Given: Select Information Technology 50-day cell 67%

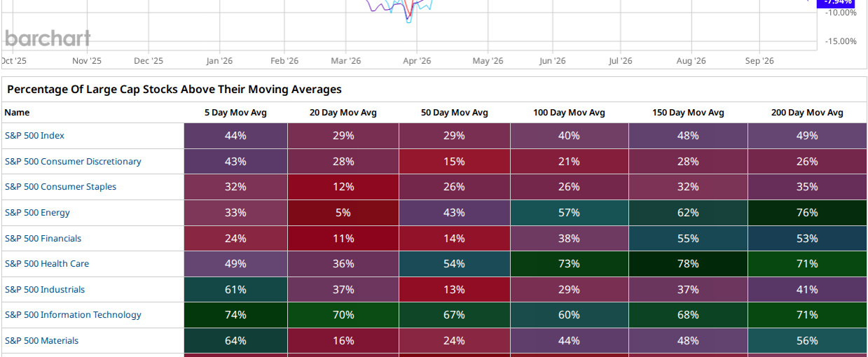Looking at the screenshot, I should (454, 315).
